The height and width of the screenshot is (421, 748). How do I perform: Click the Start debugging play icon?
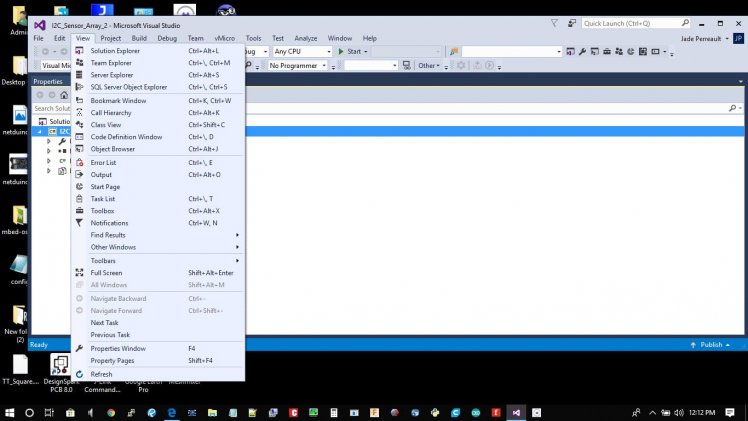pyautogui.click(x=341, y=51)
